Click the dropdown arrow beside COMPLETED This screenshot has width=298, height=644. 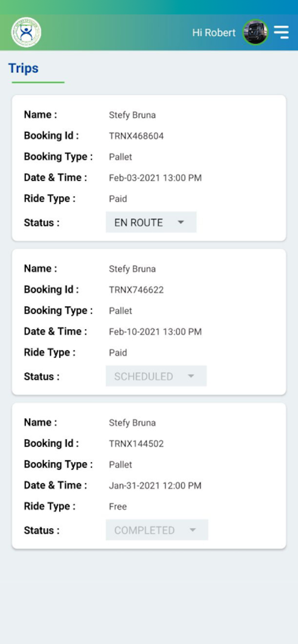193,530
